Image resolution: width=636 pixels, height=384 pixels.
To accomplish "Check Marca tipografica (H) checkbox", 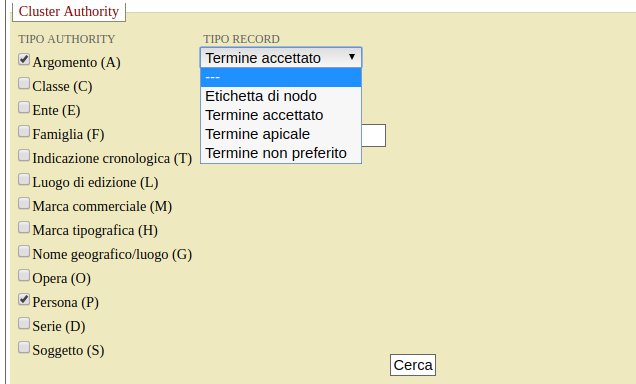I will [x=24, y=227].
